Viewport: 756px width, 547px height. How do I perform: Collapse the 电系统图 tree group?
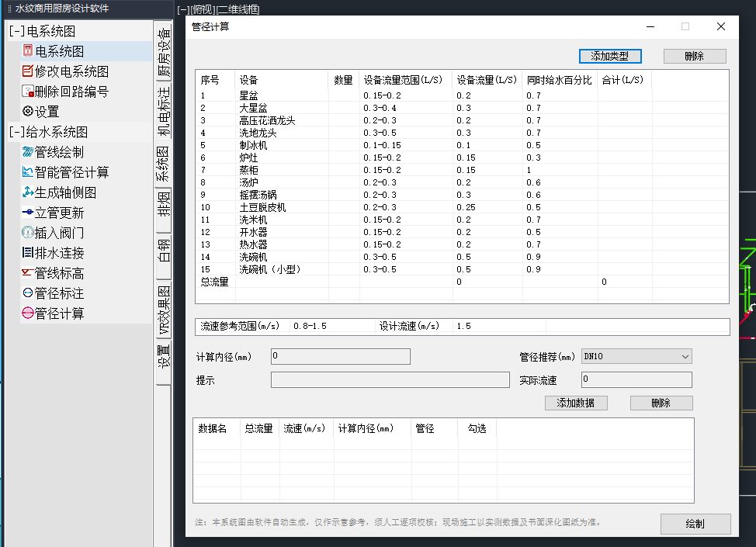[x=16, y=31]
